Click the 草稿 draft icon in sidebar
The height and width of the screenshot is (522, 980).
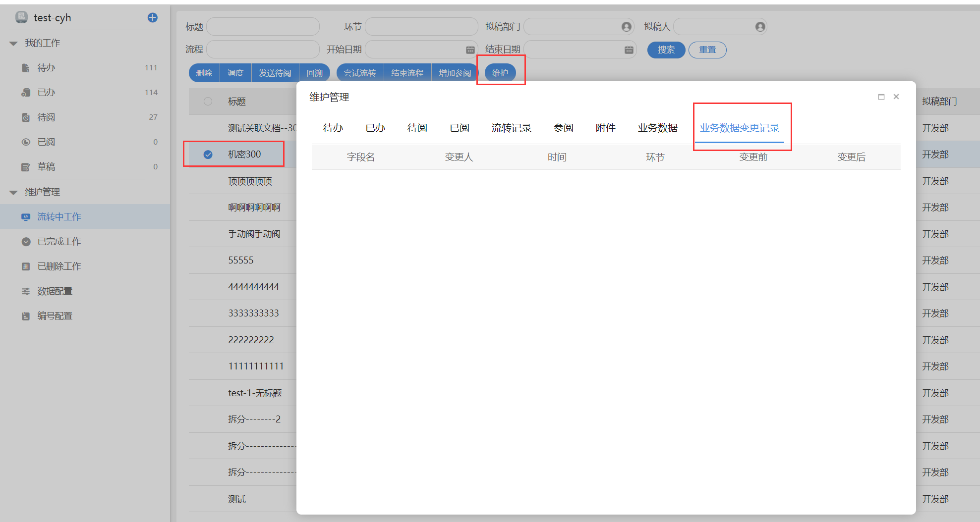point(26,167)
